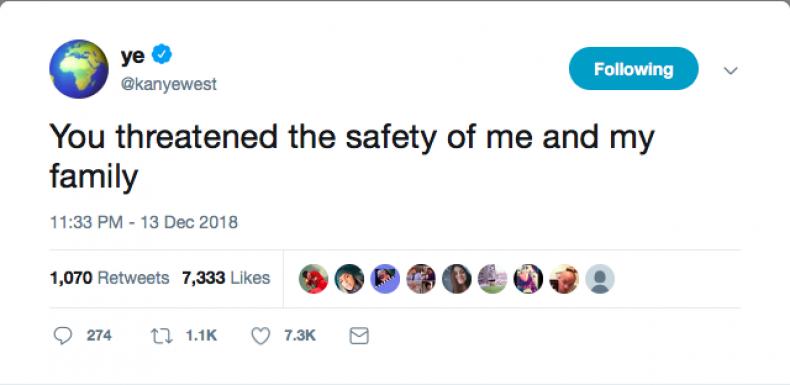View the list of 7,333 Likes

[x=226, y=278]
